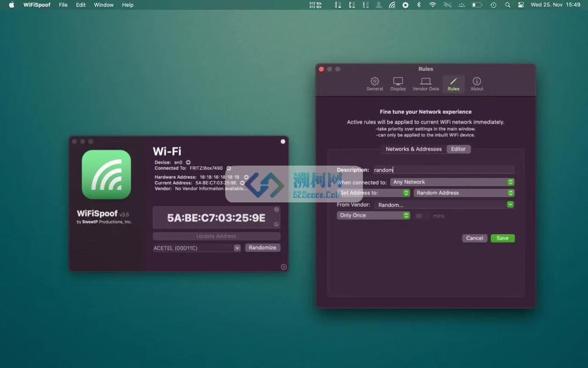Open the Apple menu
The image size is (588, 368).
point(11,5)
